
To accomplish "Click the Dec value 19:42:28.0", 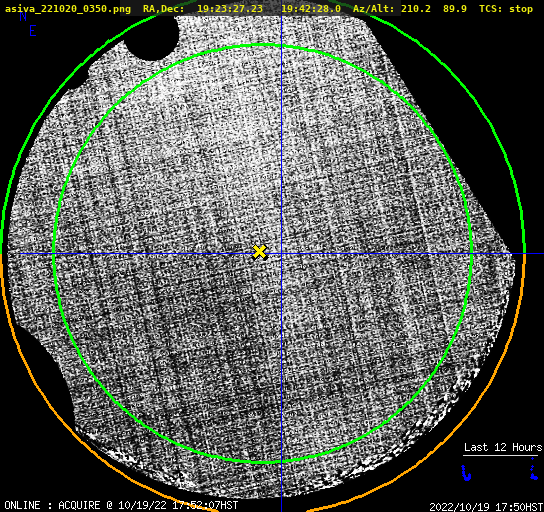I will (311, 9).
